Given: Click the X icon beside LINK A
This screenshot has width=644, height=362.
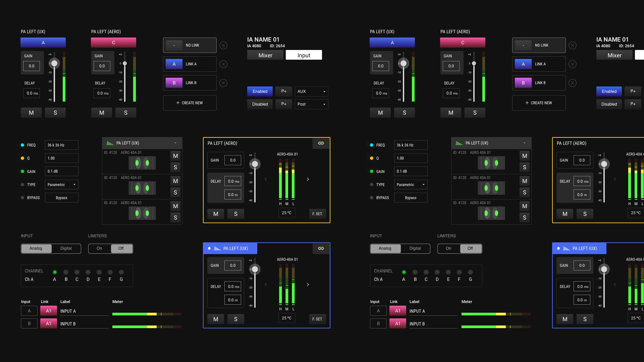Looking at the screenshot, I should click(x=223, y=64).
